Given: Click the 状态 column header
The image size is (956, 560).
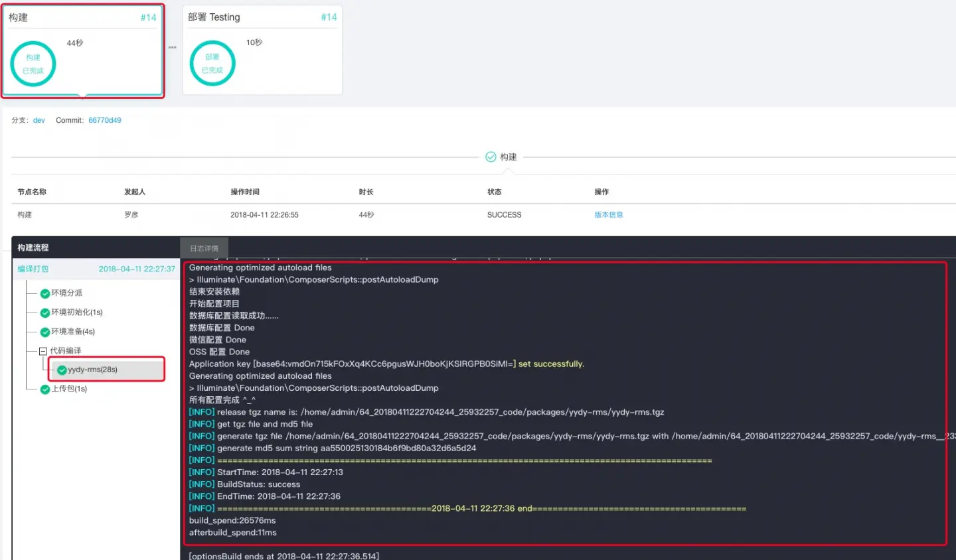Looking at the screenshot, I should click(495, 192).
